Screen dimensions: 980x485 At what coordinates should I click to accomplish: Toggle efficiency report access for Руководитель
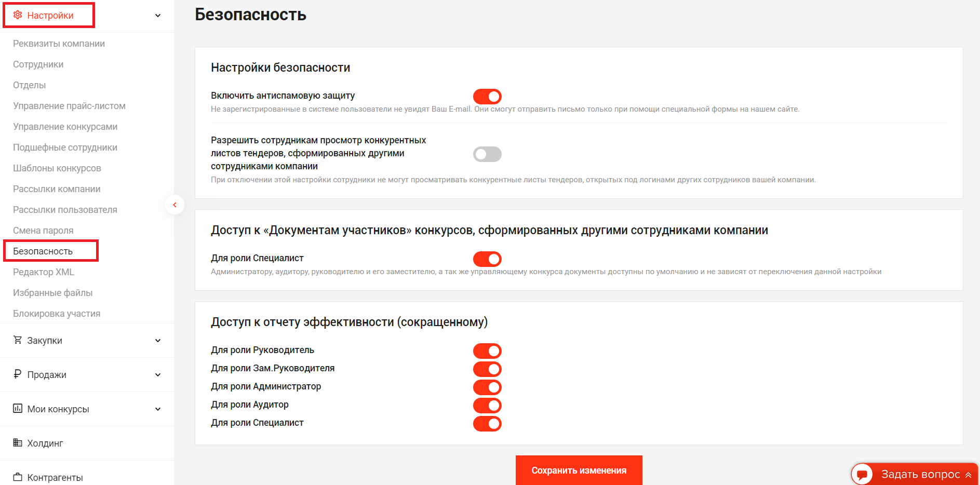click(x=487, y=351)
